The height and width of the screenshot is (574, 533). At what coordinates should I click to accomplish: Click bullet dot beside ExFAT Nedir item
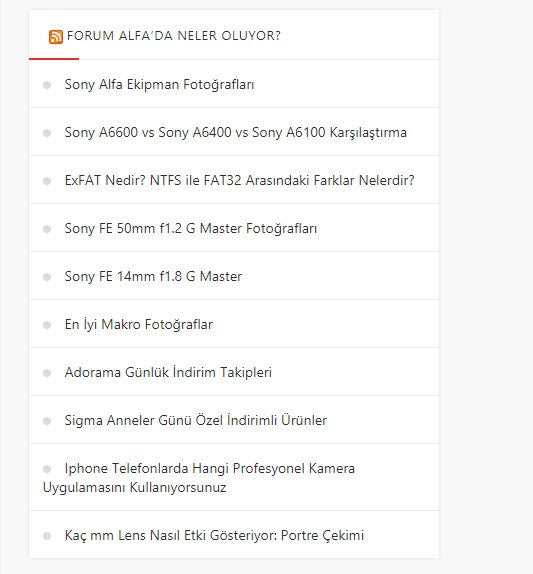(47, 181)
